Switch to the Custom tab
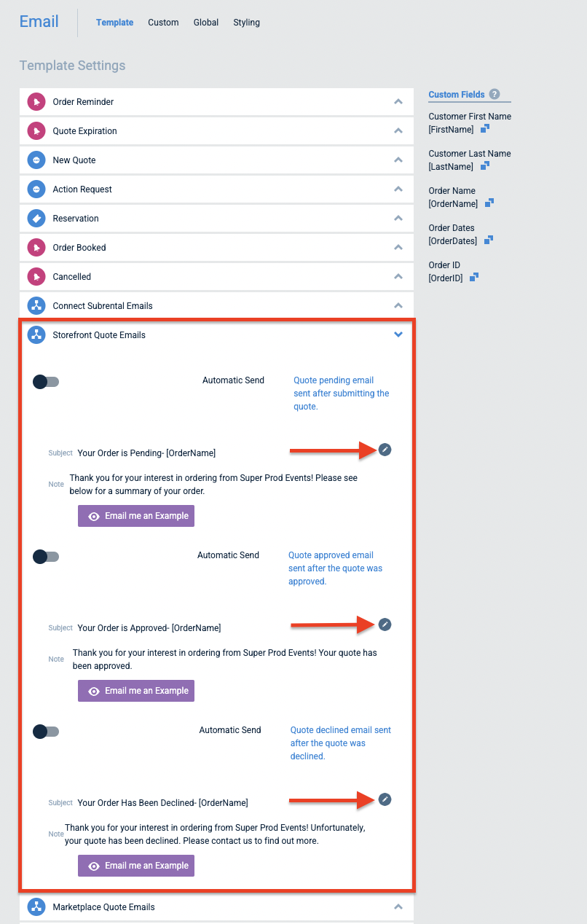 pos(163,22)
